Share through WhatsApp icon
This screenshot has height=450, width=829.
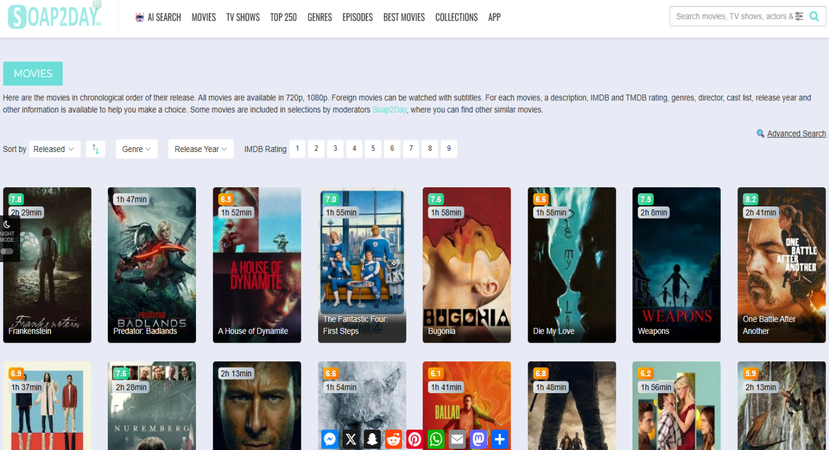point(436,439)
